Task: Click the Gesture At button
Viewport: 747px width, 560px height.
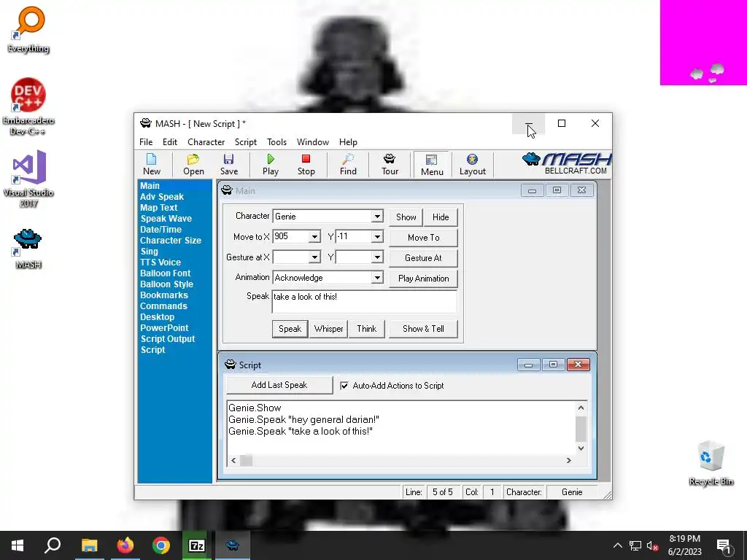Action: pos(424,257)
